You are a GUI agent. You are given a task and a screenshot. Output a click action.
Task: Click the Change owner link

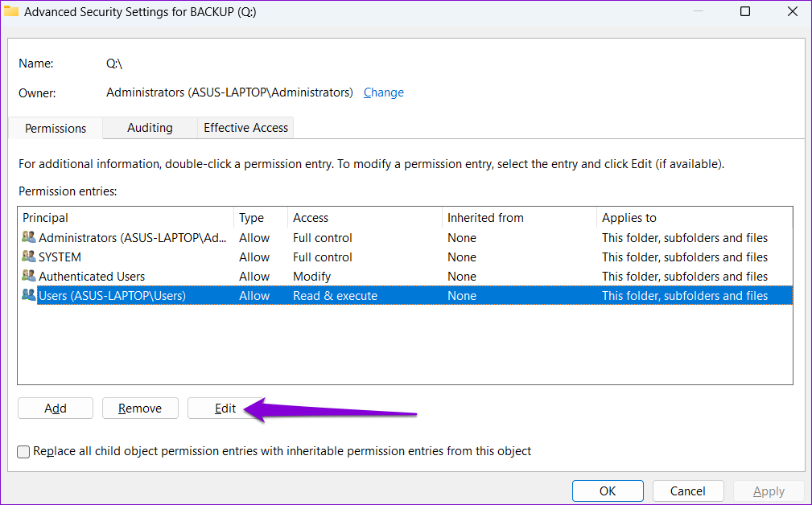pos(384,92)
